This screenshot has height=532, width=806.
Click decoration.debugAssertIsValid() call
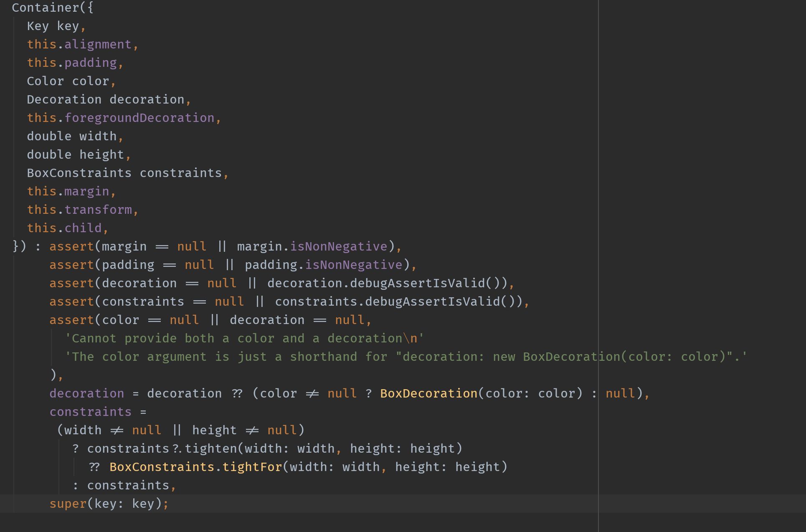(x=418, y=283)
